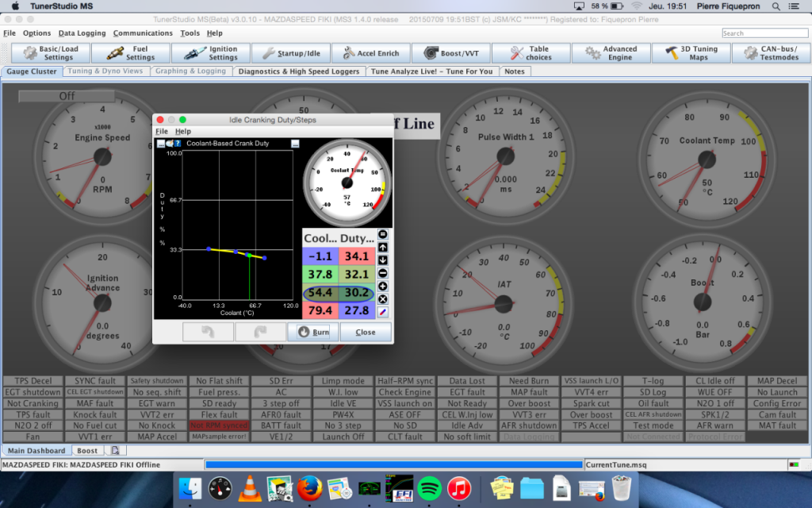The height and width of the screenshot is (508, 812).
Task: Click the Not RPM synced red indicator
Action: point(219,425)
